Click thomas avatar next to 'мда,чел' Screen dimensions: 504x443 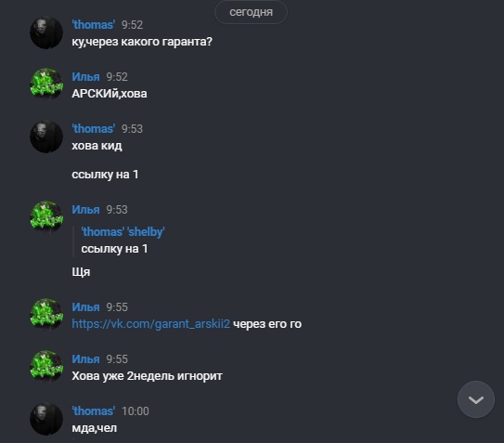[x=46, y=419]
